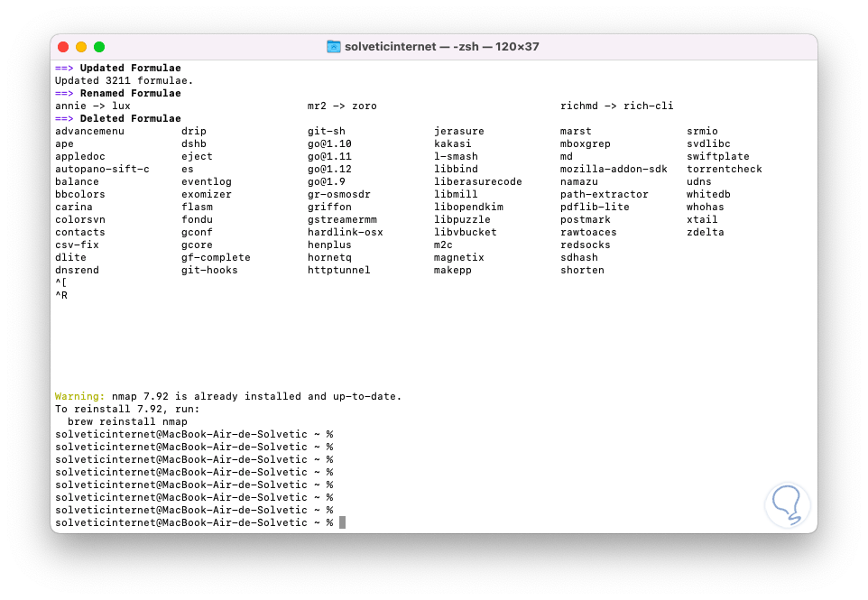
Task: Click the 'pdflib-lite' formula name
Action: click(x=596, y=207)
